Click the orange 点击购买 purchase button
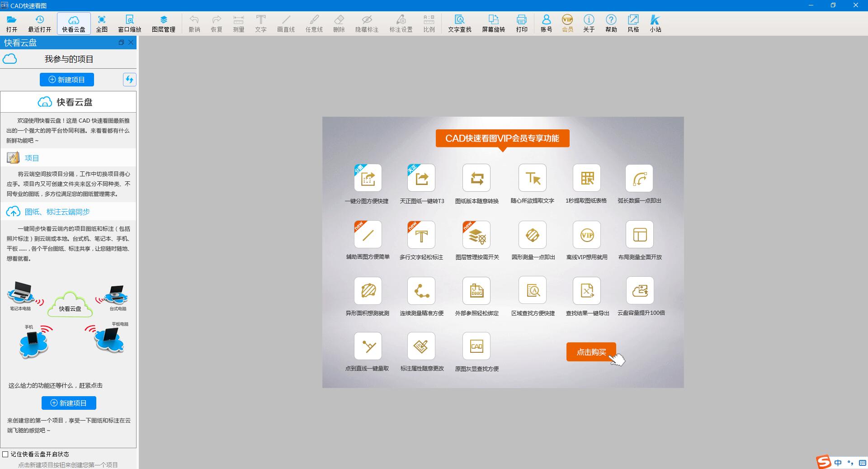This screenshot has width=868, height=469. (x=591, y=352)
